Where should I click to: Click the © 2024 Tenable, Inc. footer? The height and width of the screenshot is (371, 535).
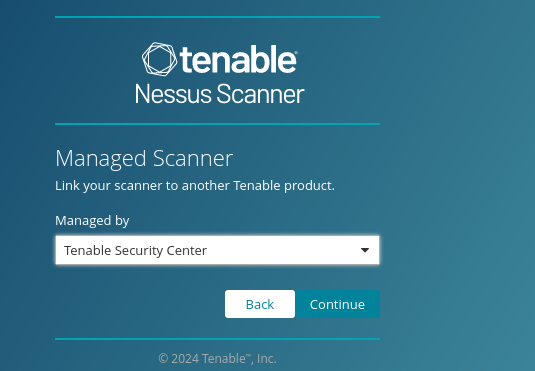pyautogui.click(x=217, y=359)
